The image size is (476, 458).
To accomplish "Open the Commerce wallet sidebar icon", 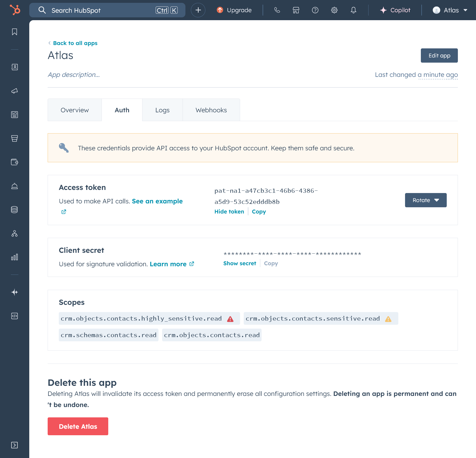I will pyautogui.click(x=15, y=162).
